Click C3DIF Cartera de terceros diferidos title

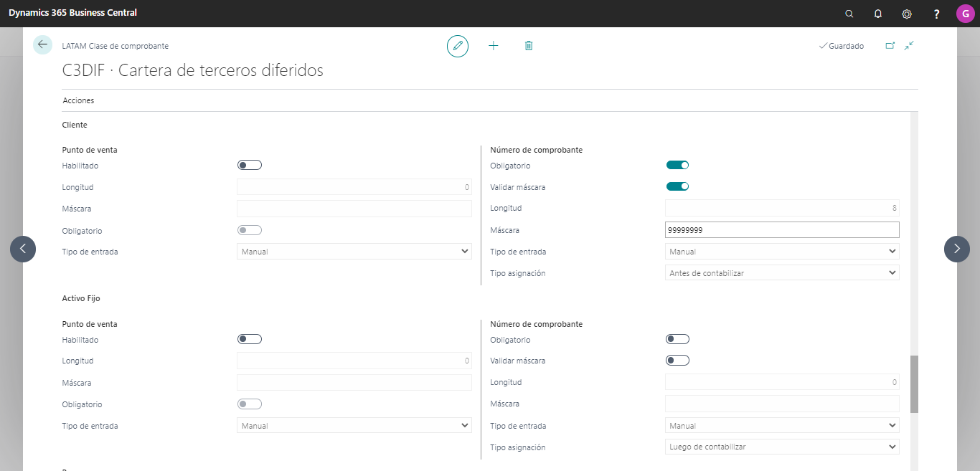[x=193, y=70]
